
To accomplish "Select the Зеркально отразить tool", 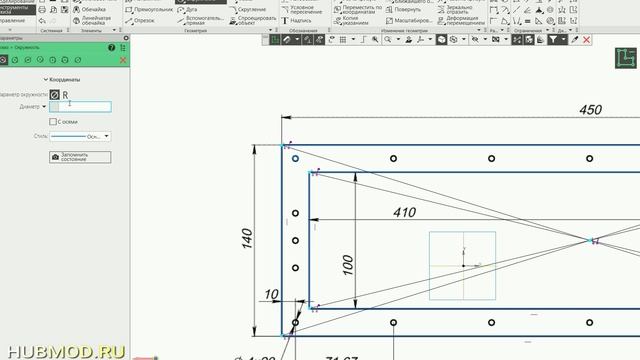I will pos(455,9).
